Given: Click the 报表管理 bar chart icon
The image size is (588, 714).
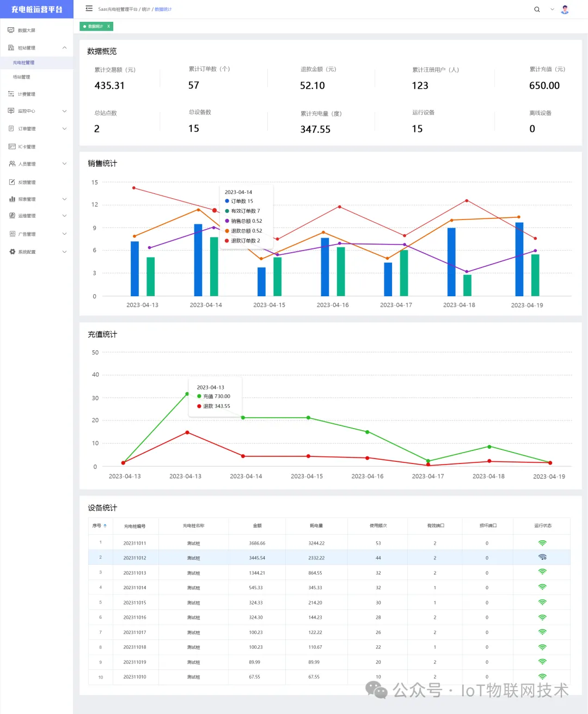Looking at the screenshot, I should click(x=12, y=199).
